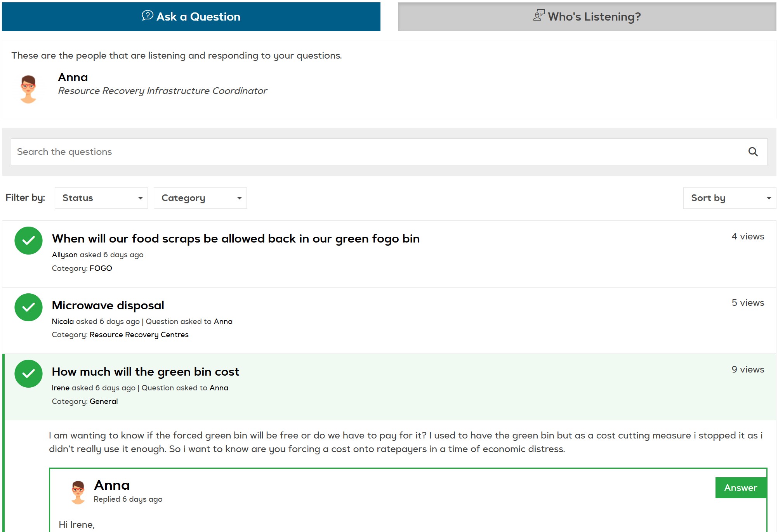Open the Status filter dropdown
This screenshot has height=532, width=778.
click(x=101, y=198)
